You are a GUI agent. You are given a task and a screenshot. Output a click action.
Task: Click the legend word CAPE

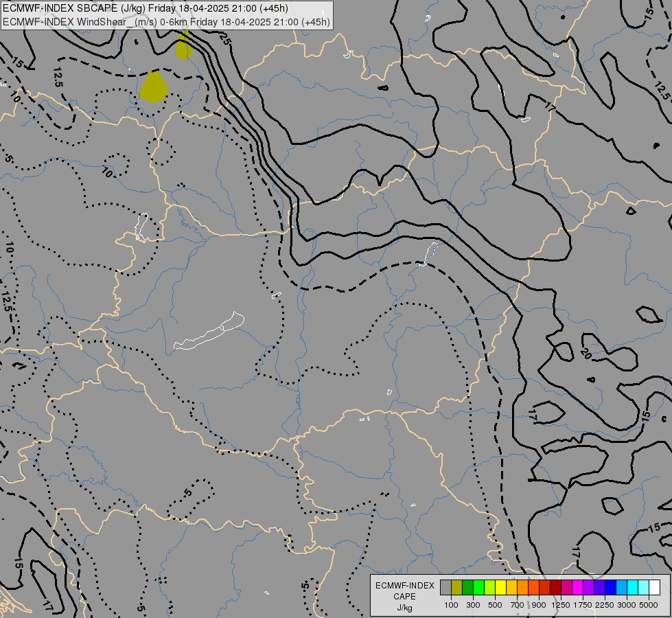(x=404, y=597)
